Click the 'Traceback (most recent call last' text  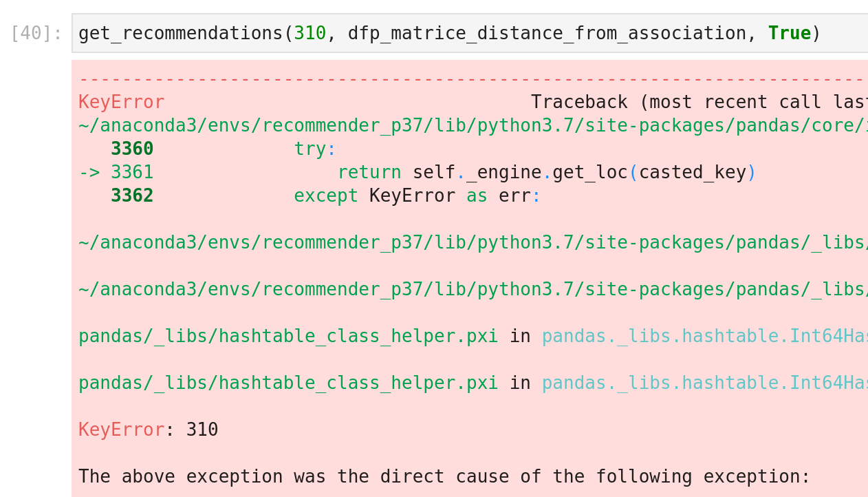[x=698, y=103]
